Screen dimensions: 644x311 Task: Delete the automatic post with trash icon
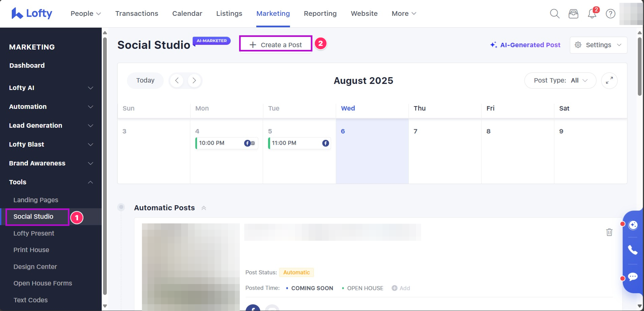click(609, 232)
